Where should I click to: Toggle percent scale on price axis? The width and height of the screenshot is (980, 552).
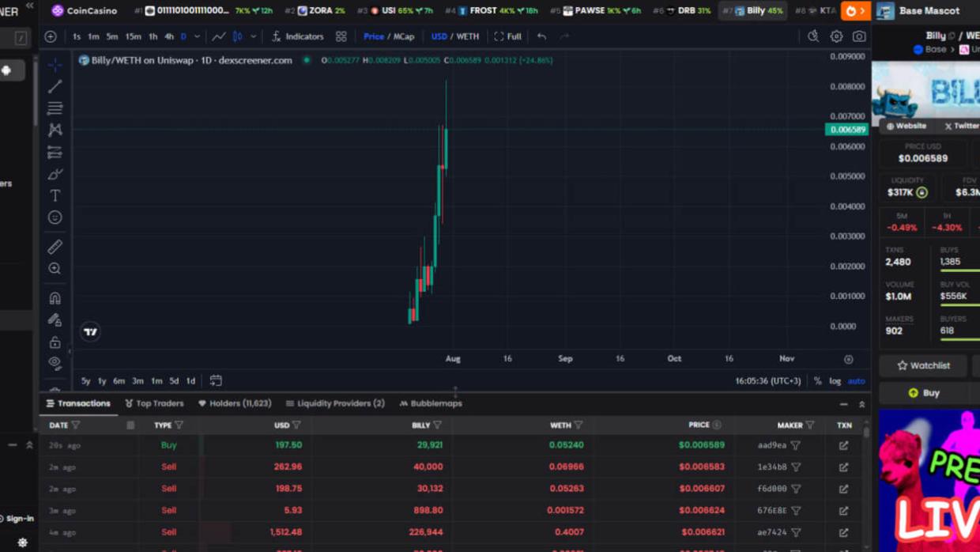pos(817,380)
